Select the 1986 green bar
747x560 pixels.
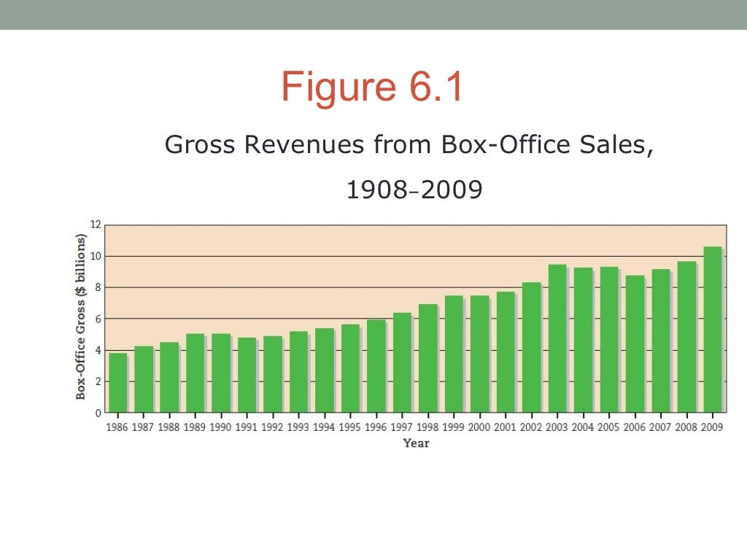[117, 382]
